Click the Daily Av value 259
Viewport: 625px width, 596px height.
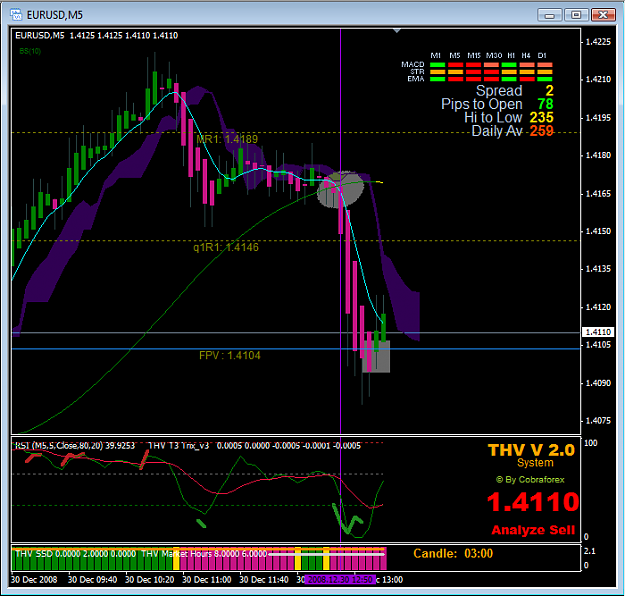pyautogui.click(x=541, y=131)
